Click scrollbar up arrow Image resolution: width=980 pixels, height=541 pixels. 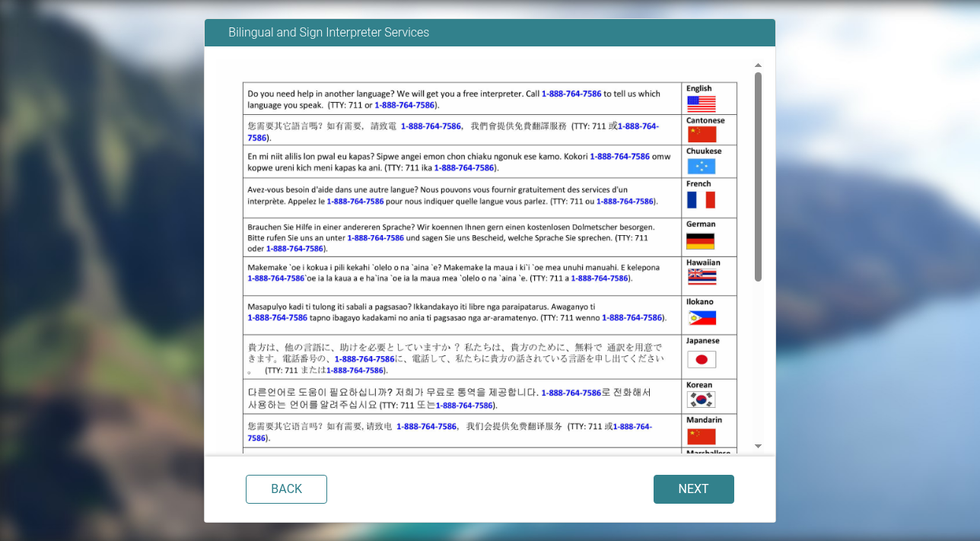click(758, 65)
